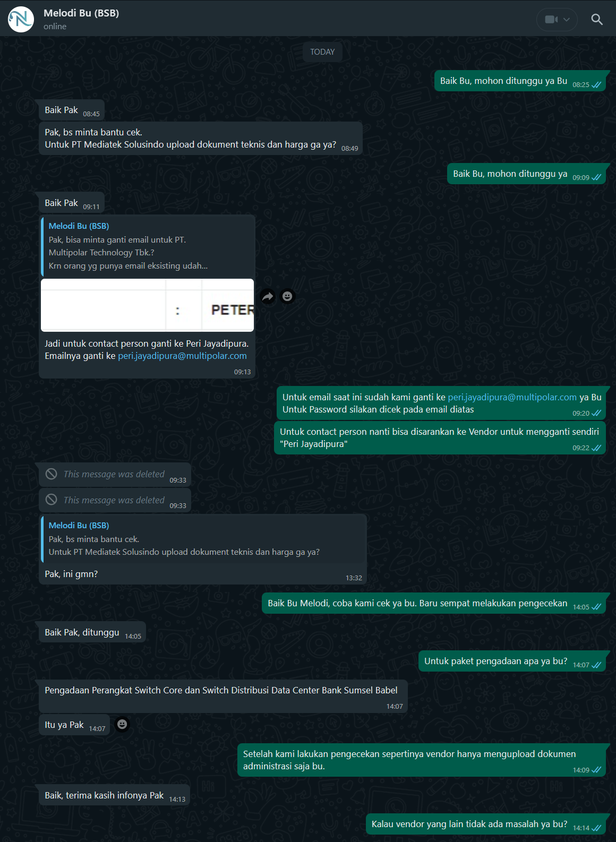
Task: Open contact info via Melodi Bu (BSB) title
Action: click(x=81, y=13)
